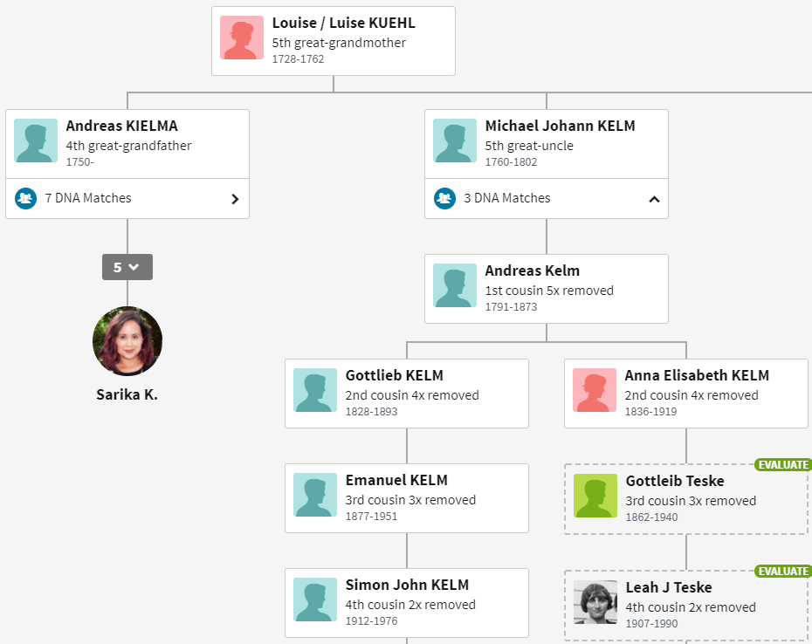Image resolution: width=812 pixels, height=644 pixels.
Task: Click the Sarika K. name label
Action: click(127, 394)
